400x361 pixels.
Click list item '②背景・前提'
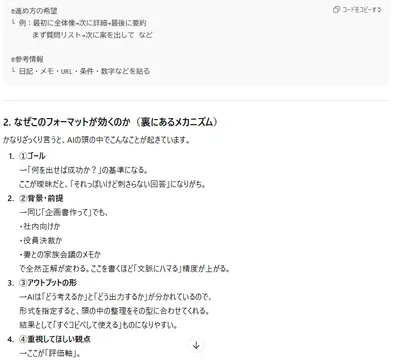[41, 198]
